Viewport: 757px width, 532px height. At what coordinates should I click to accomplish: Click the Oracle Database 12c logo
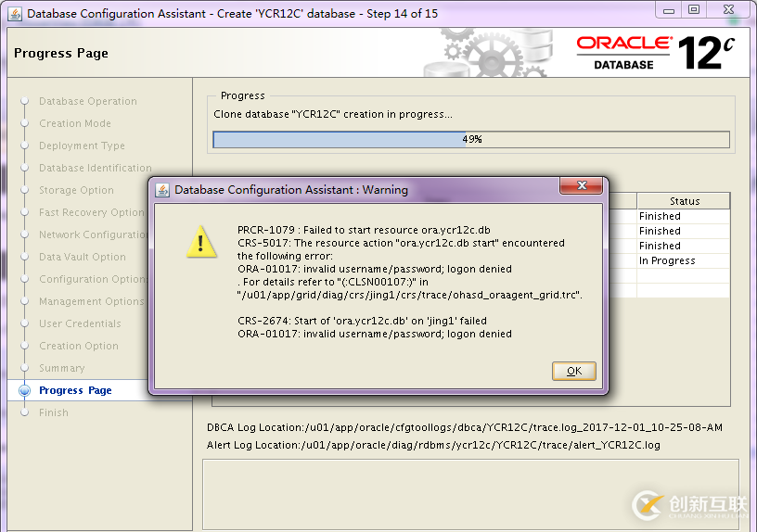click(x=655, y=53)
